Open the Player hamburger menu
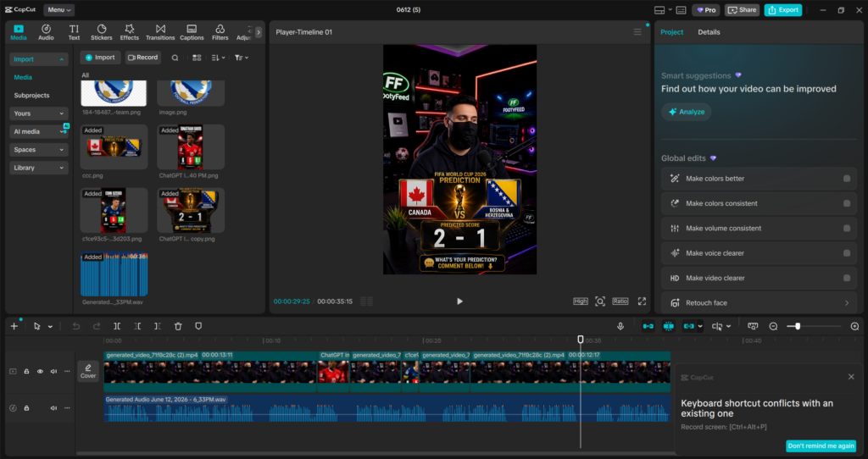This screenshot has width=868, height=459. 637,32
